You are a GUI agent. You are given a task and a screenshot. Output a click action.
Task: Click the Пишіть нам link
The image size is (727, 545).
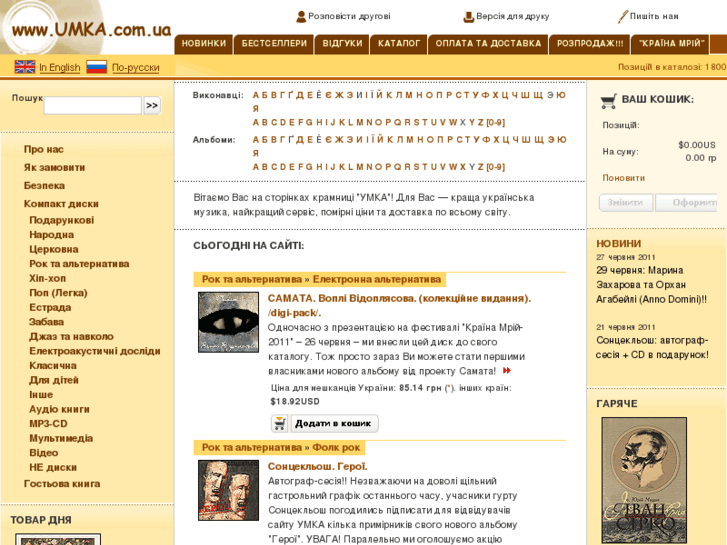(x=654, y=16)
